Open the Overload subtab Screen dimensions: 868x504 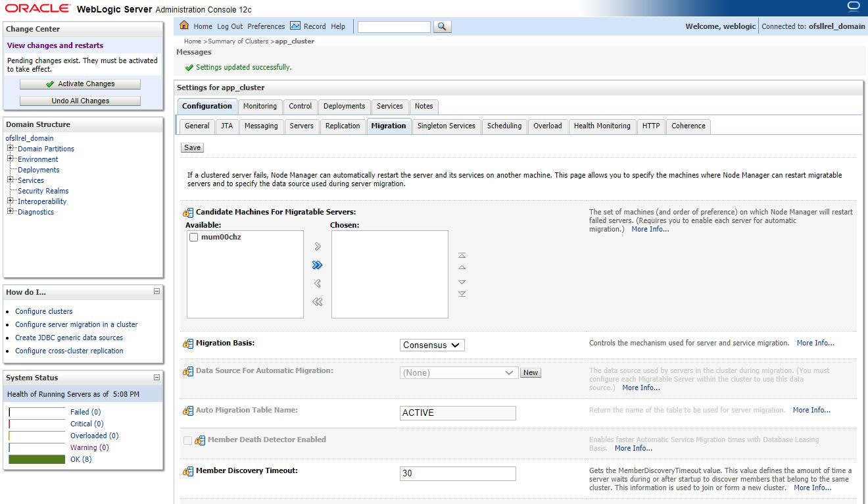tap(548, 126)
